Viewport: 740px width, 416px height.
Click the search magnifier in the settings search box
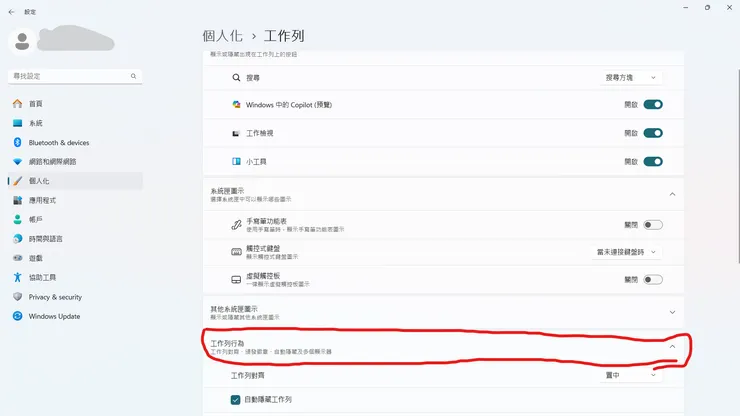point(134,76)
